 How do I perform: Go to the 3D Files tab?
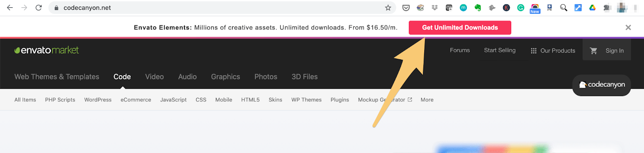tap(305, 77)
